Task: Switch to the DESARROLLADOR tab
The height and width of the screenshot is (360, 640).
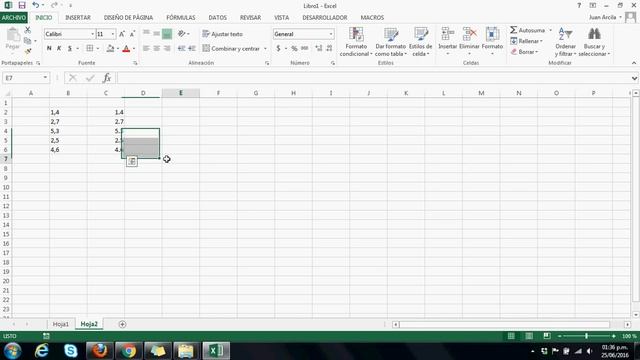Action: point(324,18)
